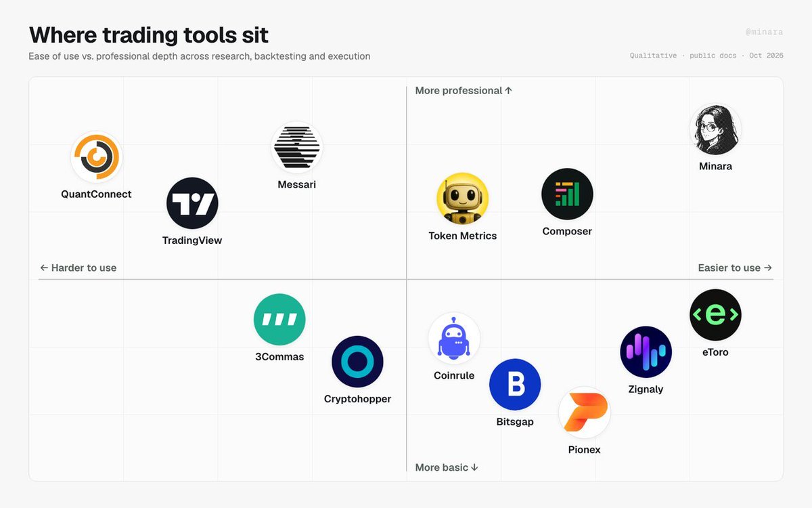Click the eToro name label
This screenshot has height=508, width=812.
point(715,352)
